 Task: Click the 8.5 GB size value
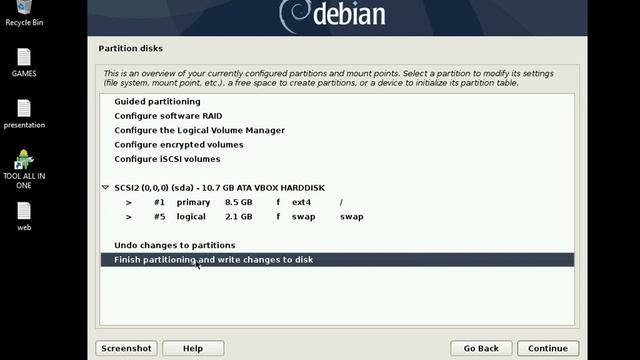238,202
